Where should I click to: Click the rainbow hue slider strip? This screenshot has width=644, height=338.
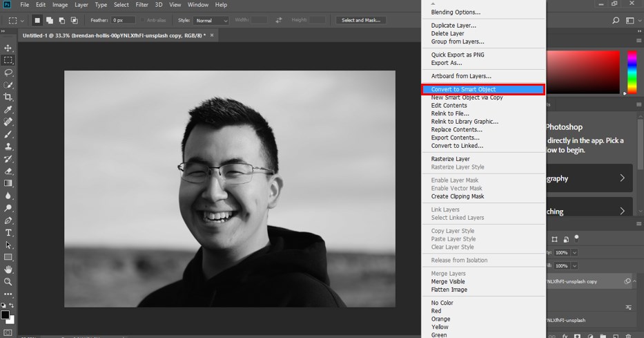pos(632,72)
